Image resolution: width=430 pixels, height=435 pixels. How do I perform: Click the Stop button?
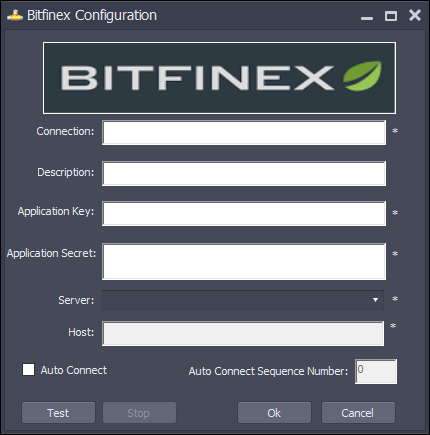click(x=139, y=413)
